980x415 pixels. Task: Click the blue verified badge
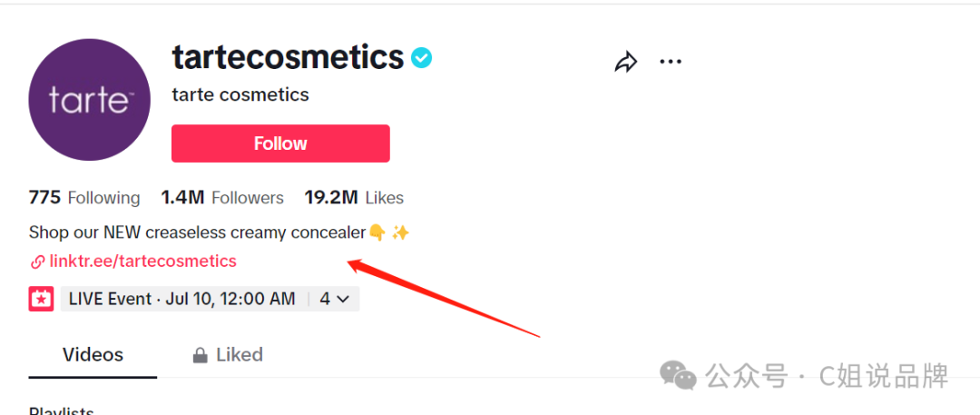coord(422,58)
